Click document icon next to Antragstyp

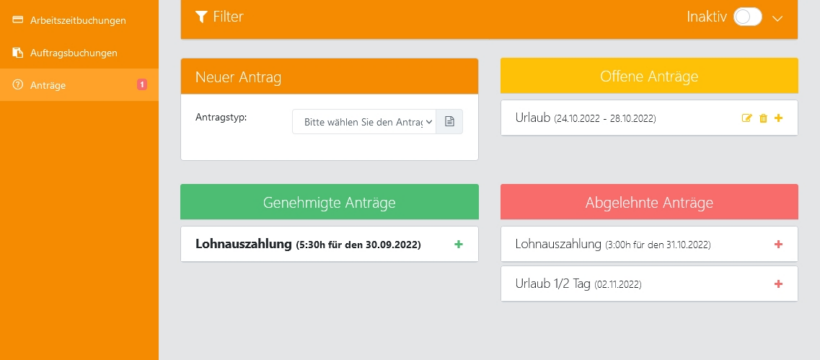(449, 121)
